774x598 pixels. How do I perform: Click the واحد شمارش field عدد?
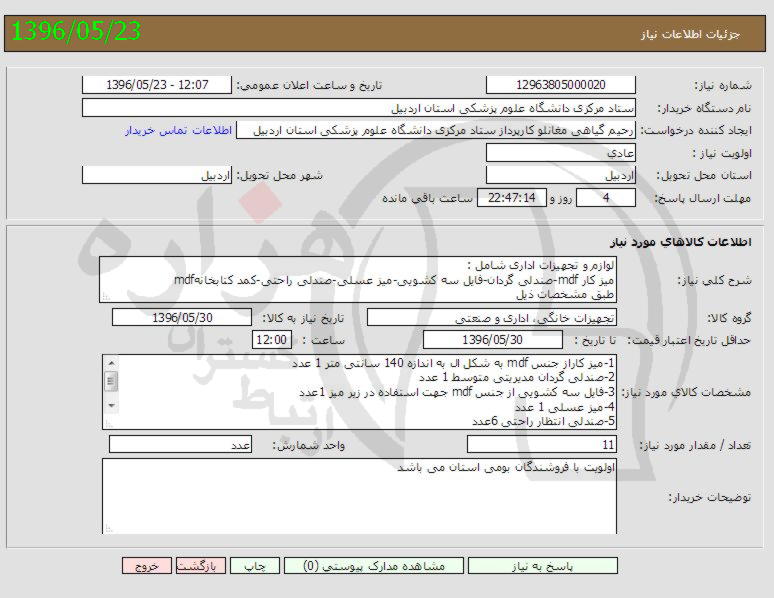tap(180, 444)
